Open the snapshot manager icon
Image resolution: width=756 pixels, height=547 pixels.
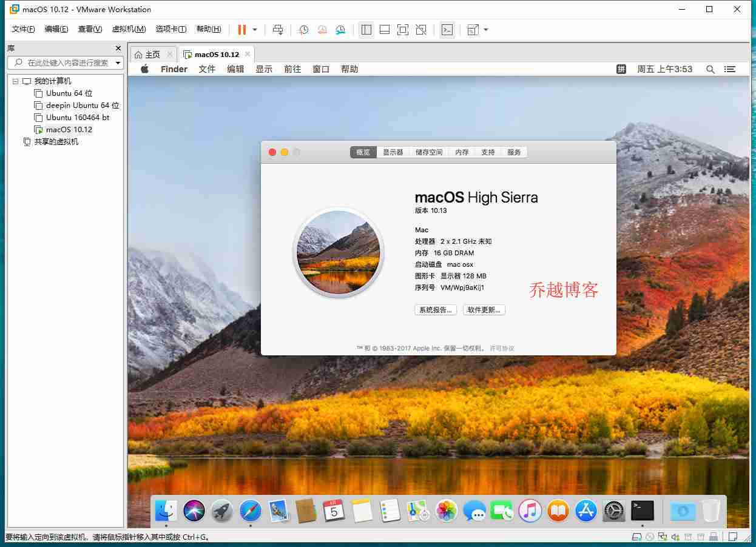pos(340,30)
